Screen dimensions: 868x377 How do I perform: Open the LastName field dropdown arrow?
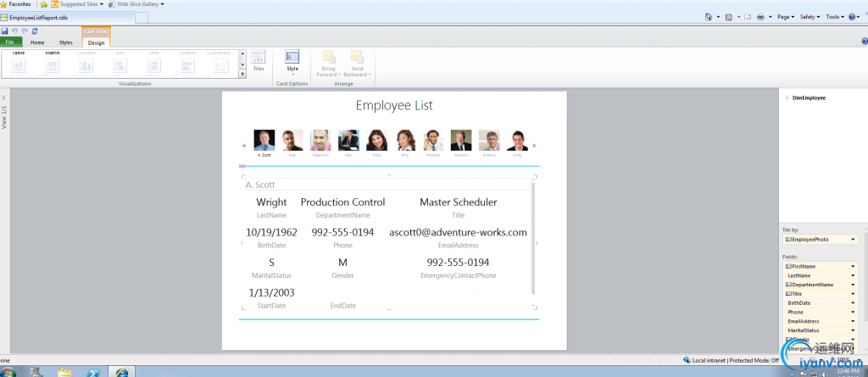[853, 275]
